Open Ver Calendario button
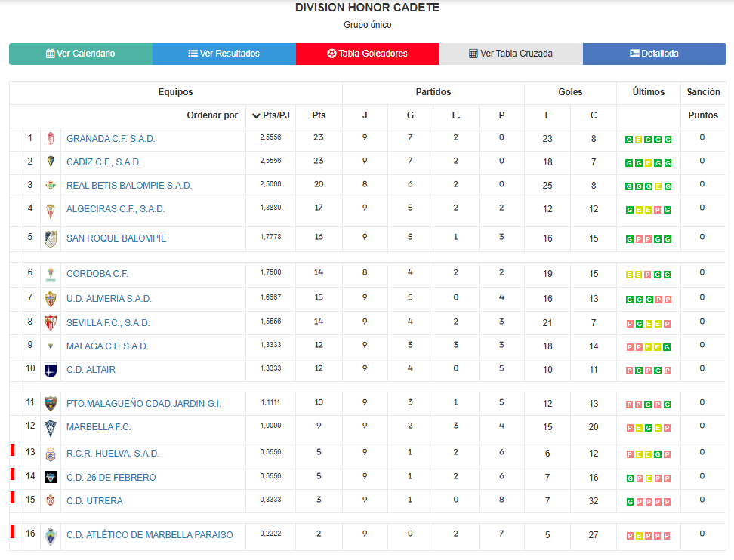Viewport: 734px width, 560px height. tap(81, 54)
